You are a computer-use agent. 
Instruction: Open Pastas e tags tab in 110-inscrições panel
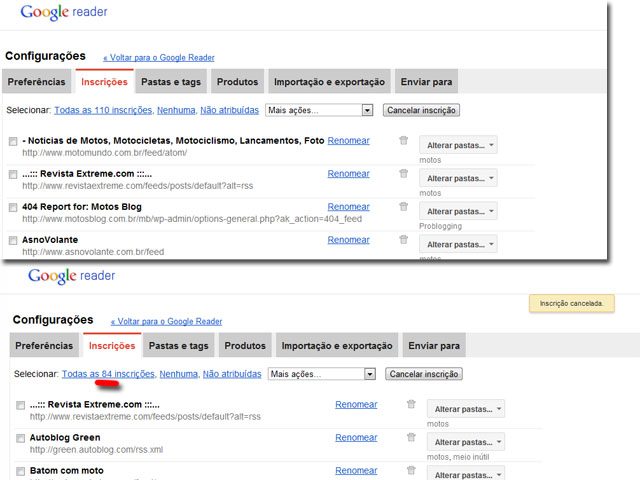point(171,82)
